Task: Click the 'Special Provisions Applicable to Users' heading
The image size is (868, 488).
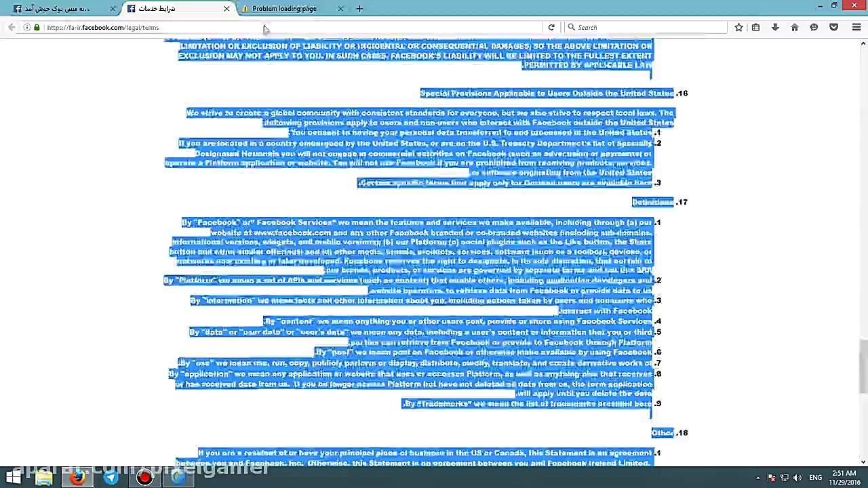Action: click(x=547, y=94)
